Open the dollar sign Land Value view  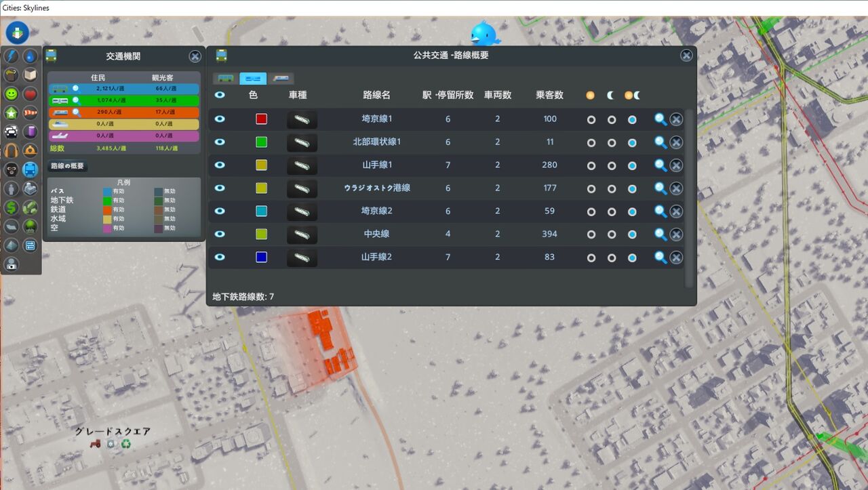12,208
